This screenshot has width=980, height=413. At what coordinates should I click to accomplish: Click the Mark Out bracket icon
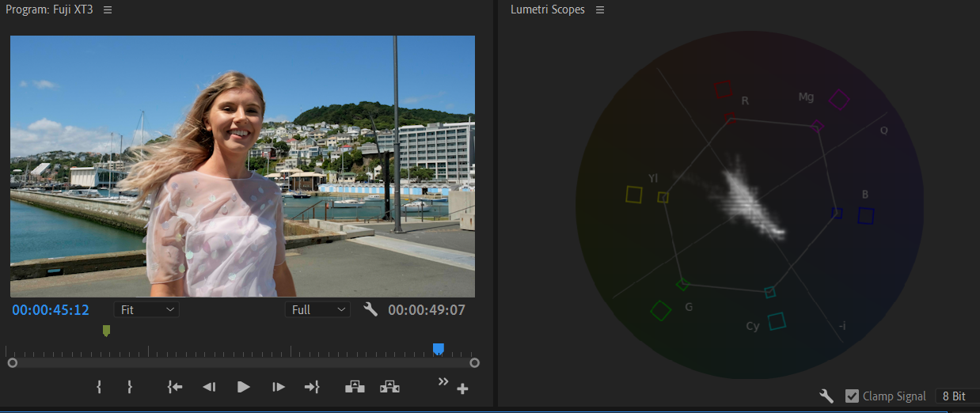(130, 387)
